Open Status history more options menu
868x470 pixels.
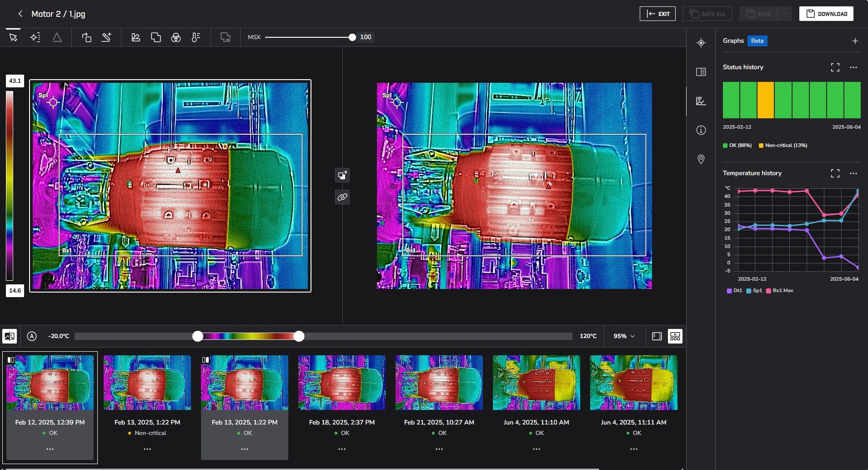(x=853, y=67)
